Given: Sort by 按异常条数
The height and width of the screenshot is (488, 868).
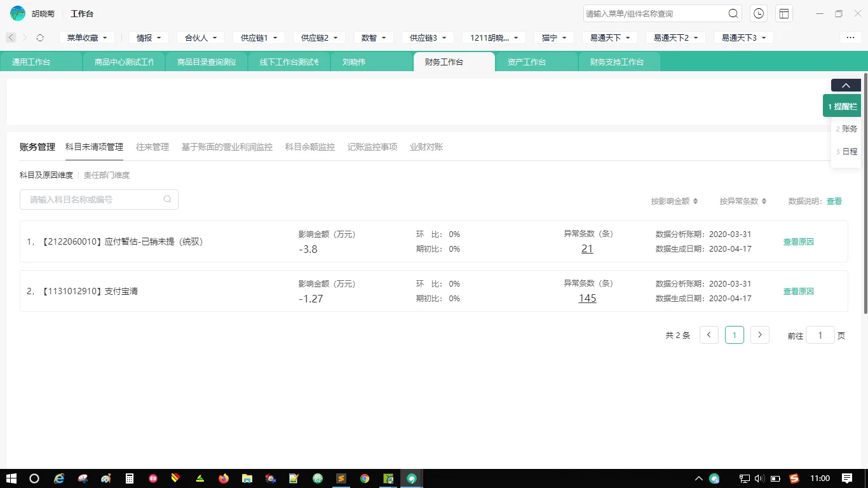Looking at the screenshot, I should coord(743,201).
